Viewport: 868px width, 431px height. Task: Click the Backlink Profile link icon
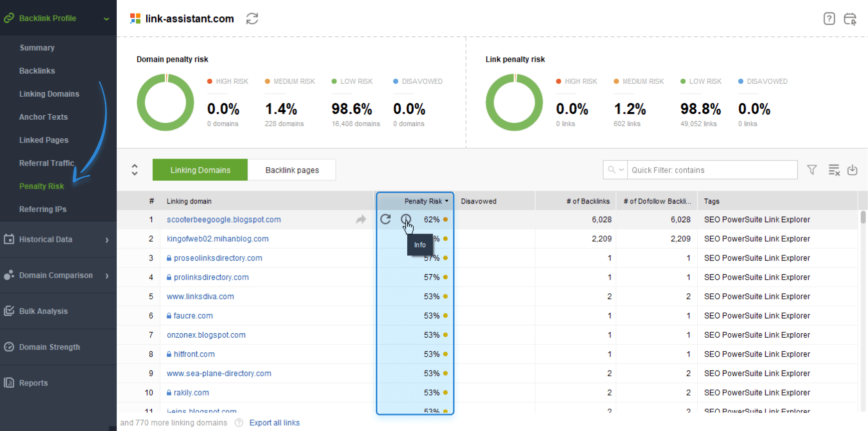tap(9, 18)
